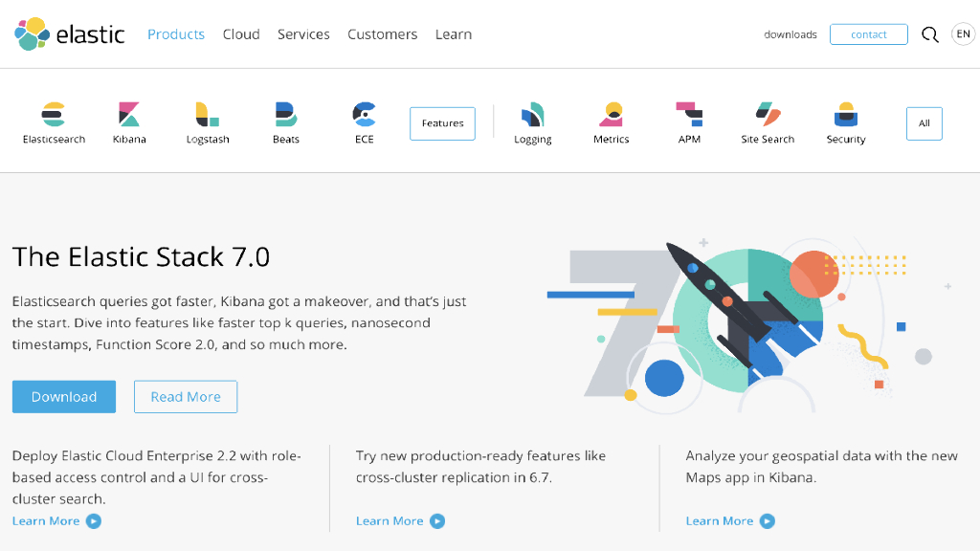Open the Learn menu

click(x=454, y=34)
